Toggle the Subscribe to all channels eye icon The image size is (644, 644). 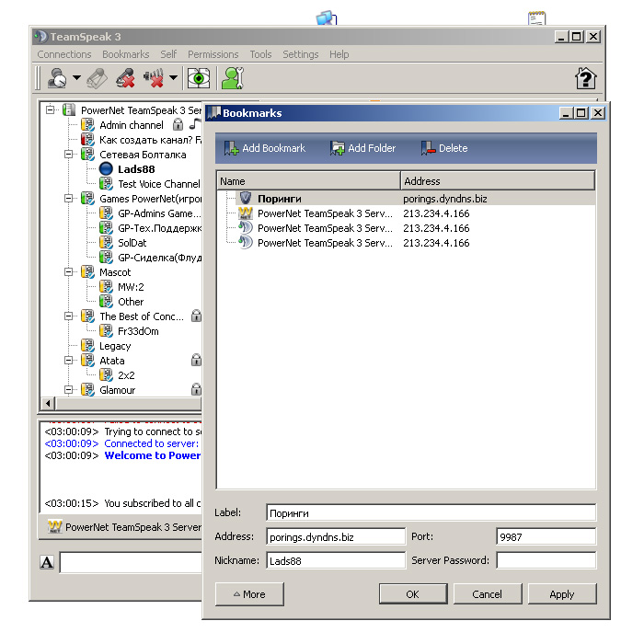point(199,78)
